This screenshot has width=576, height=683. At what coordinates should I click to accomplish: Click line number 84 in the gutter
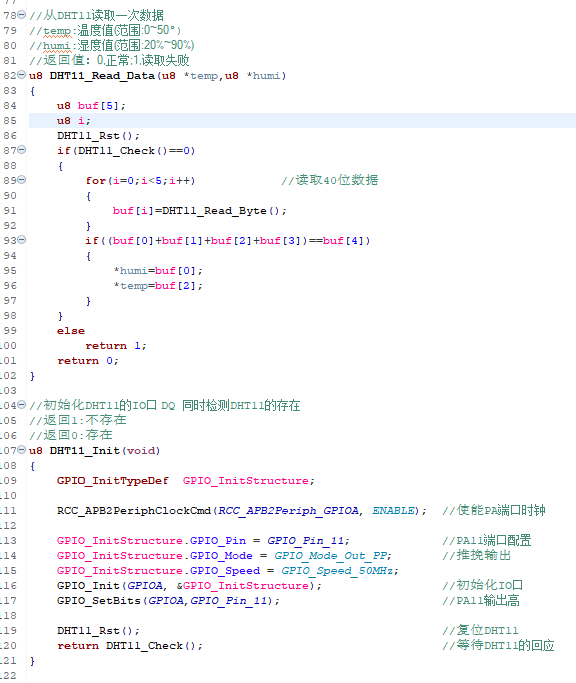point(10,105)
